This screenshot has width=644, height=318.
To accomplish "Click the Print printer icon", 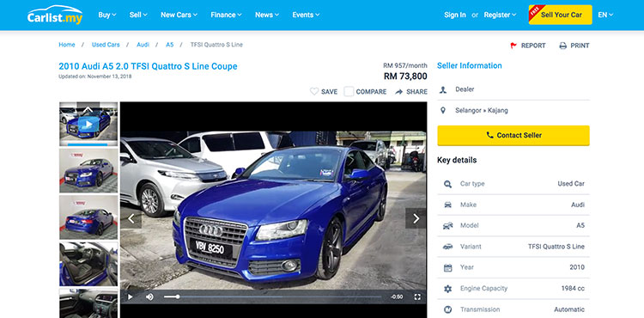I will click(x=563, y=46).
